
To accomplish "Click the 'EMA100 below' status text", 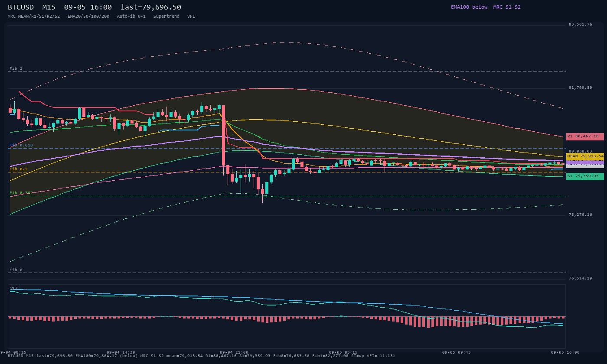I will pyautogui.click(x=469, y=7).
